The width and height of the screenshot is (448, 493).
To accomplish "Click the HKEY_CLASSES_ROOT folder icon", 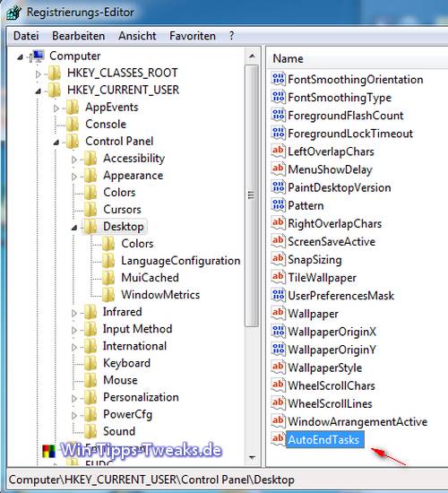I will point(55,74).
